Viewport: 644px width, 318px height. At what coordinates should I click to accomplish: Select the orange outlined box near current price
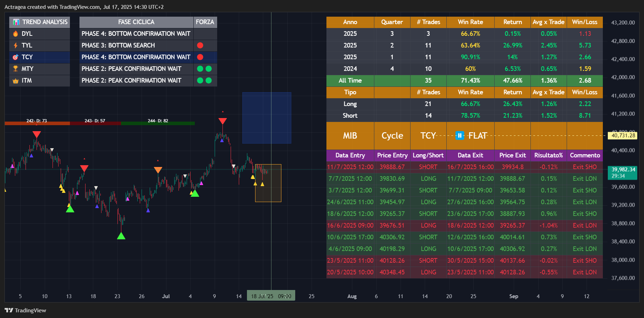(x=268, y=183)
